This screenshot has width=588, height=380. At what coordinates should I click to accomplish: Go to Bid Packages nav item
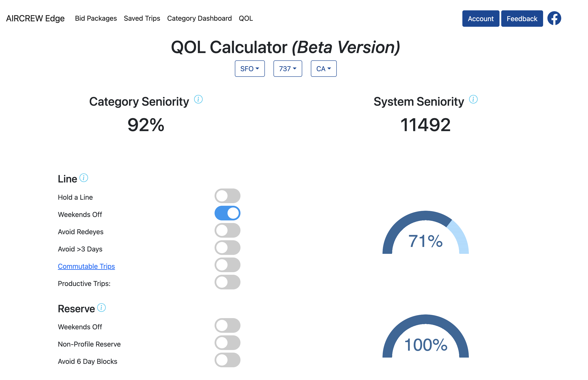[x=96, y=18]
